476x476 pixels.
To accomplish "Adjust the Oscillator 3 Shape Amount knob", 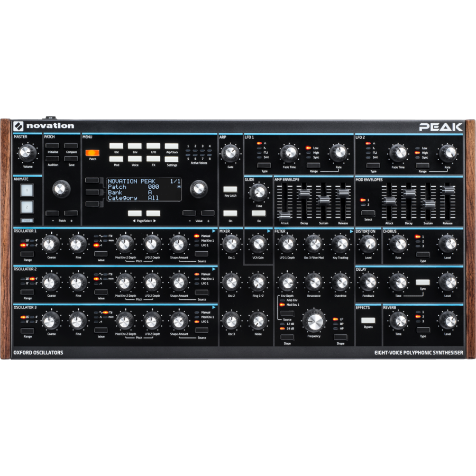I will pyautogui.click(x=179, y=321).
